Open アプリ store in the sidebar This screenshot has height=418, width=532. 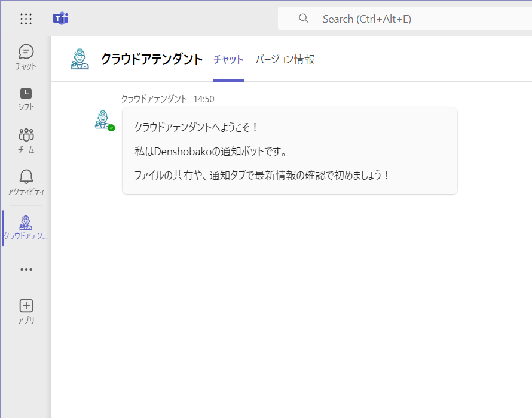(x=26, y=312)
